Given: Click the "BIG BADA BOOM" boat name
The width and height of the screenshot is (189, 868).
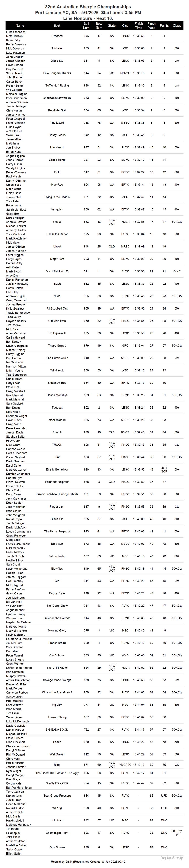Looking at the screenshot, I should tap(57, 729).
